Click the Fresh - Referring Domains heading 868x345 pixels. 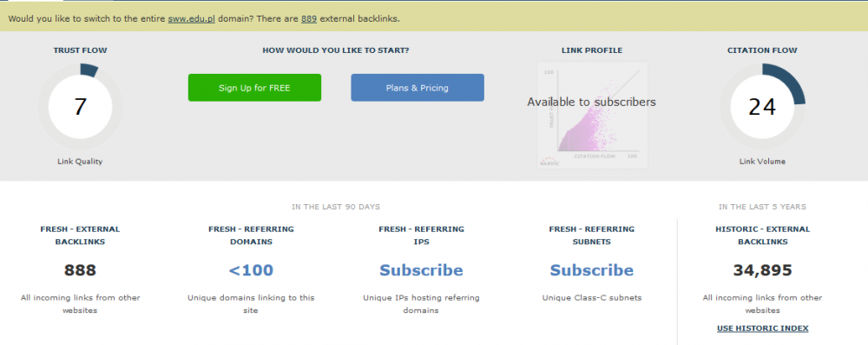[251, 236]
